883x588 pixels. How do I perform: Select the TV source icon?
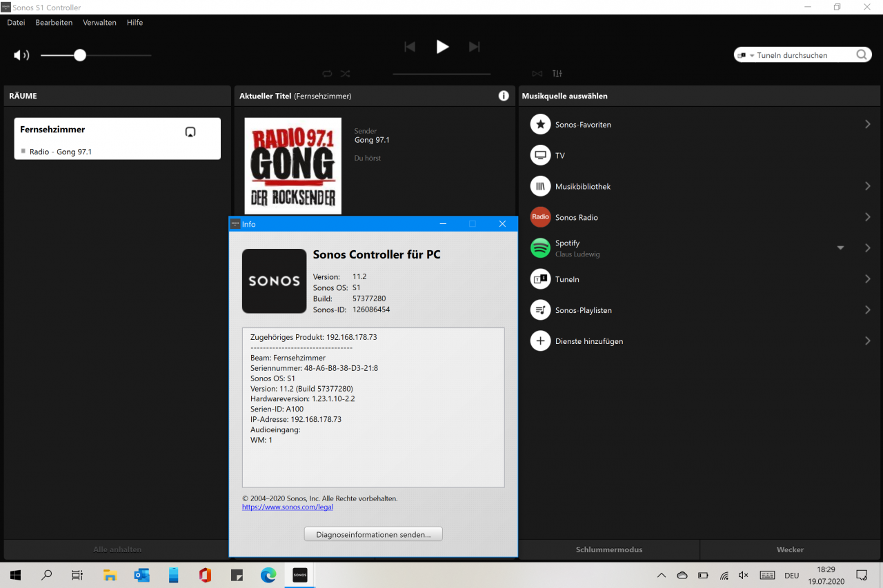(x=540, y=155)
